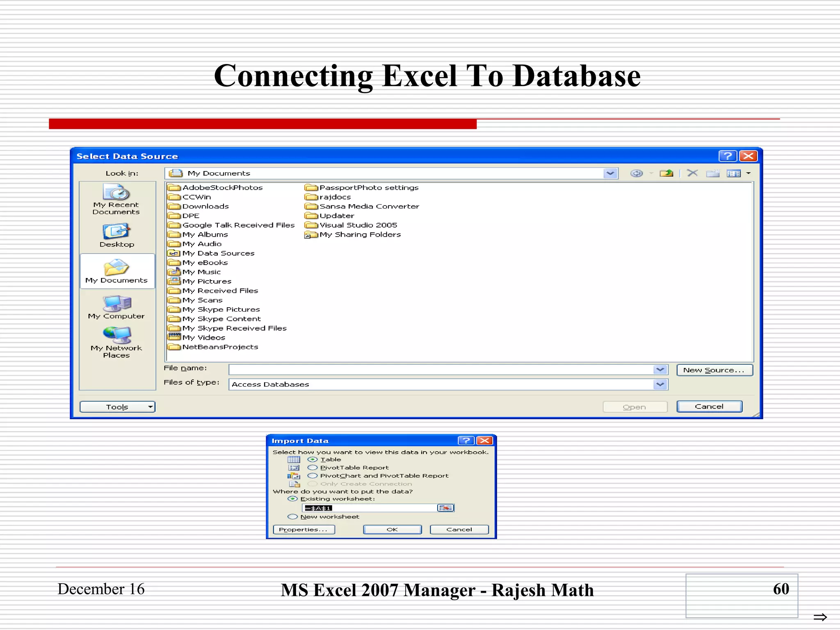Select the PivotTable Report radio option
Screen dimensions: 840x630
[x=313, y=468]
